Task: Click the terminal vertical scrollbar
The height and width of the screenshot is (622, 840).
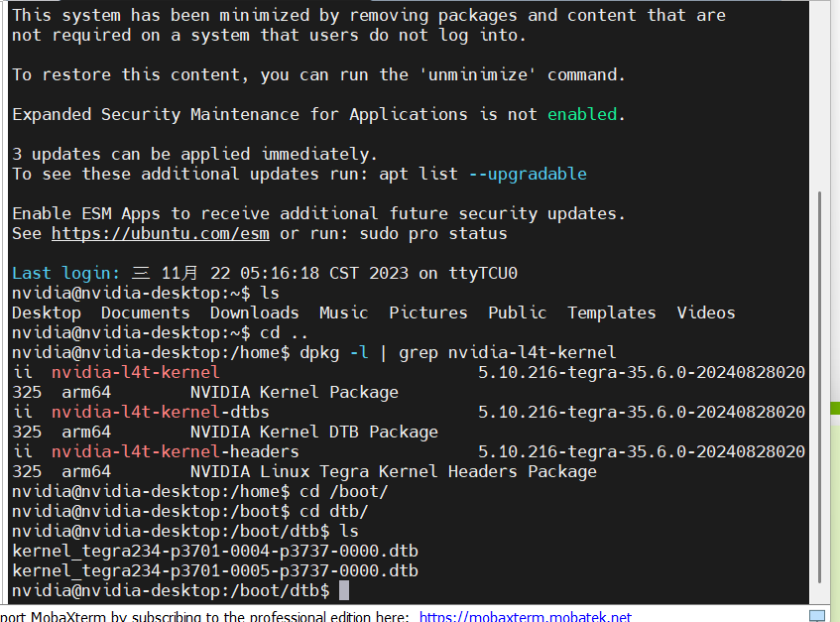Action: pyautogui.click(x=818, y=387)
